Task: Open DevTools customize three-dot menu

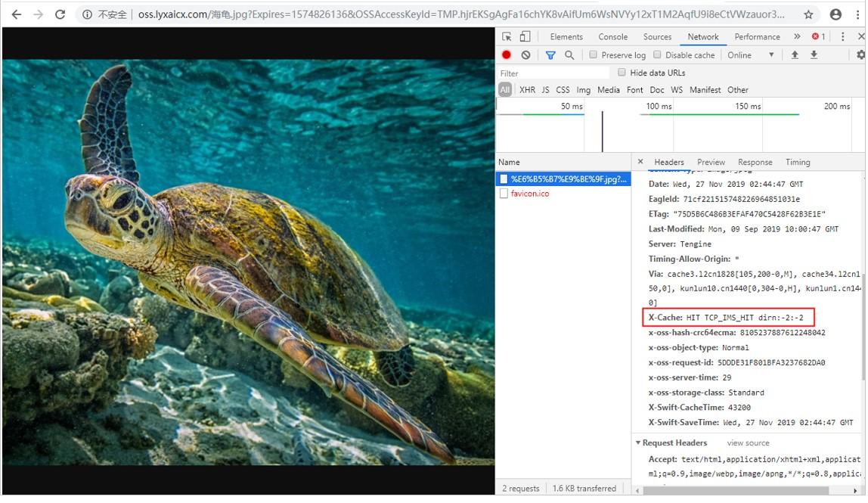Action: [x=842, y=36]
